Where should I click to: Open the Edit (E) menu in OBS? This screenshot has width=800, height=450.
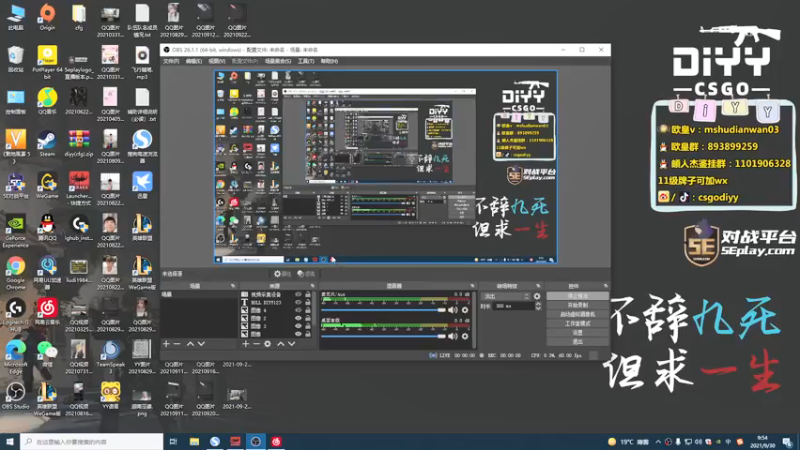[193, 61]
